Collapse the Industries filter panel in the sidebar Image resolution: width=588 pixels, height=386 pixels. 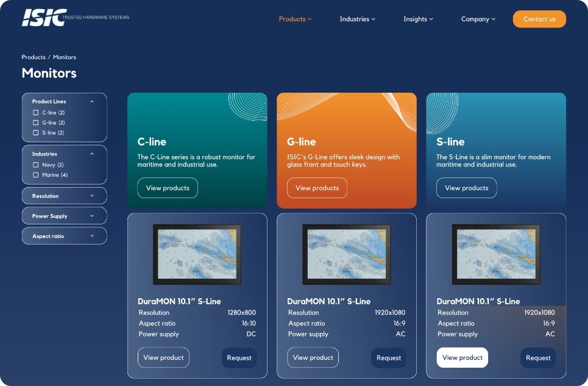[92, 154]
